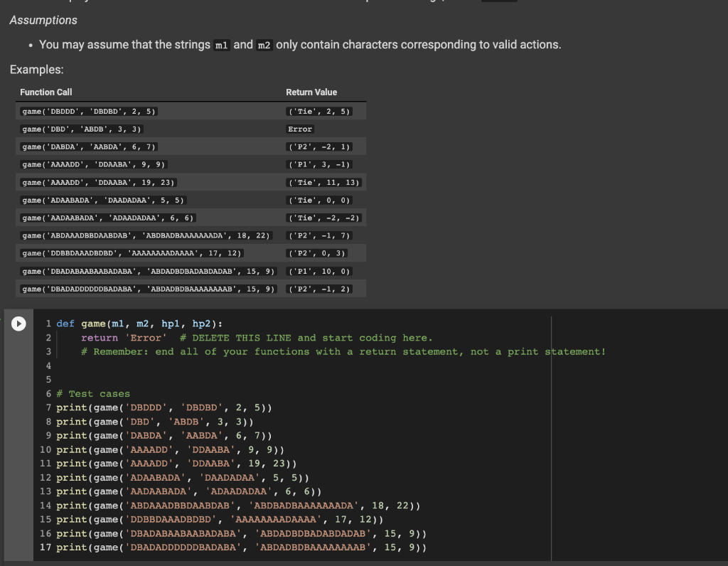Click the 'Return Value' table header
This screenshot has height=566, width=728.
[x=311, y=92]
